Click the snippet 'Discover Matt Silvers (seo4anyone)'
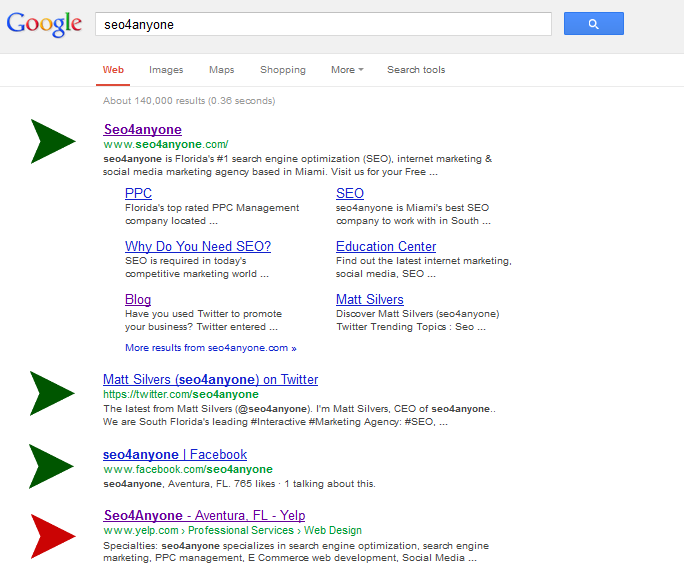 pyautogui.click(x=417, y=320)
